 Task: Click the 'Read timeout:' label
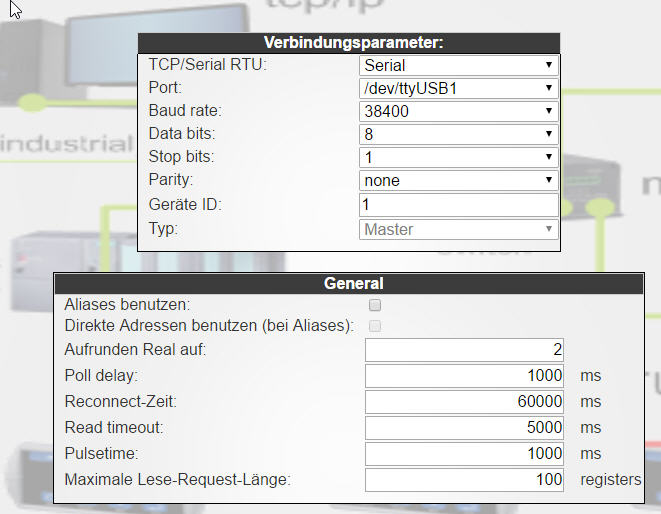click(x=114, y=428)
